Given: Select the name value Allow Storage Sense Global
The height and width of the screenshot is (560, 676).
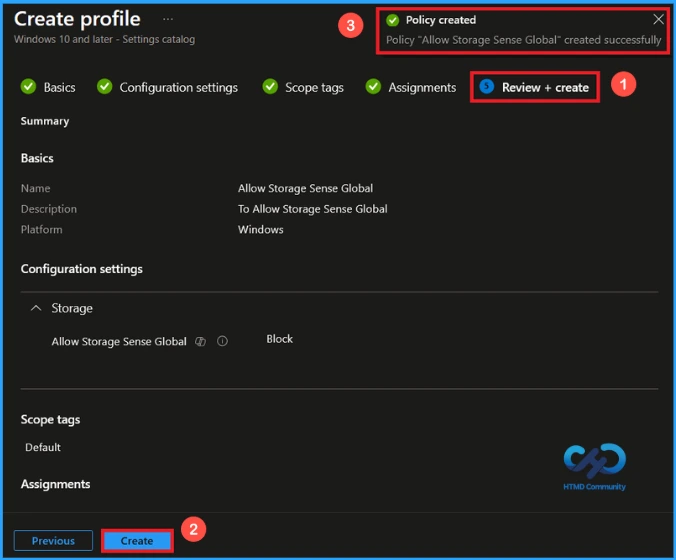Looking at the screenshot, I should (305, 188).
